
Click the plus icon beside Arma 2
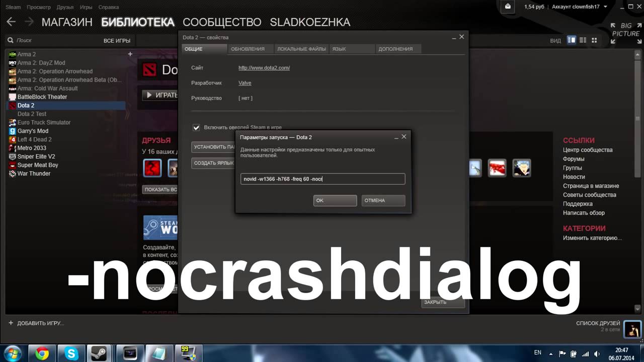(130, 54)
